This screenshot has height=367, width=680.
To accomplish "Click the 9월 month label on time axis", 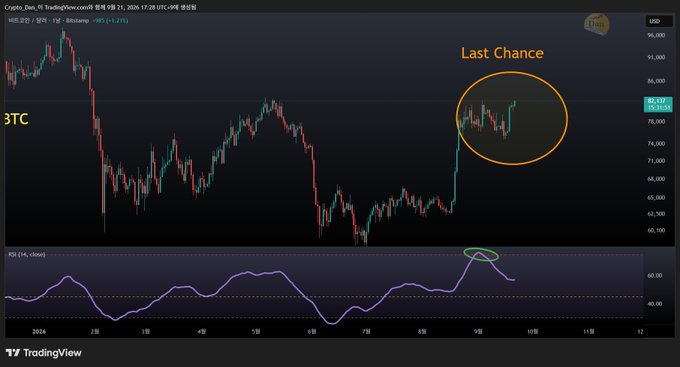I will point(478,331).
